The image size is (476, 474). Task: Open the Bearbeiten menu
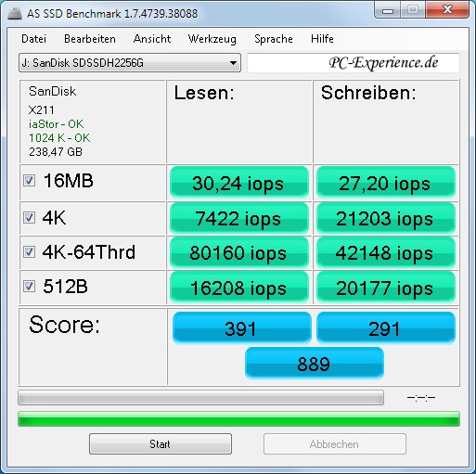90,39
